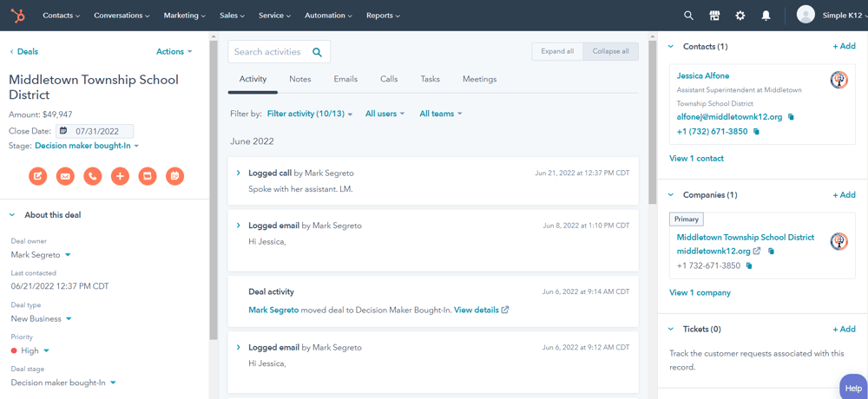This screenshot has height=399, width=868.
Task: Click the orange phone call icon
Action: tap(93, 176)
